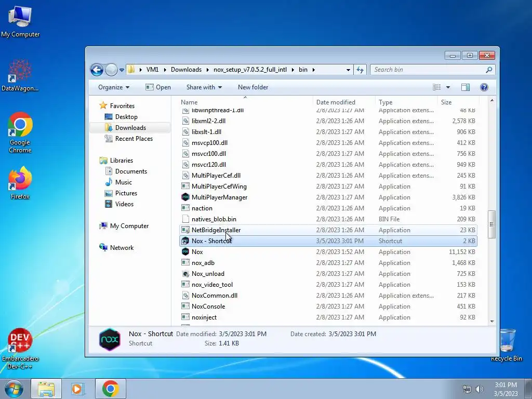Select VM1 in the address path
Viewport: 532px width, 399px height.
tap(152, 70)
